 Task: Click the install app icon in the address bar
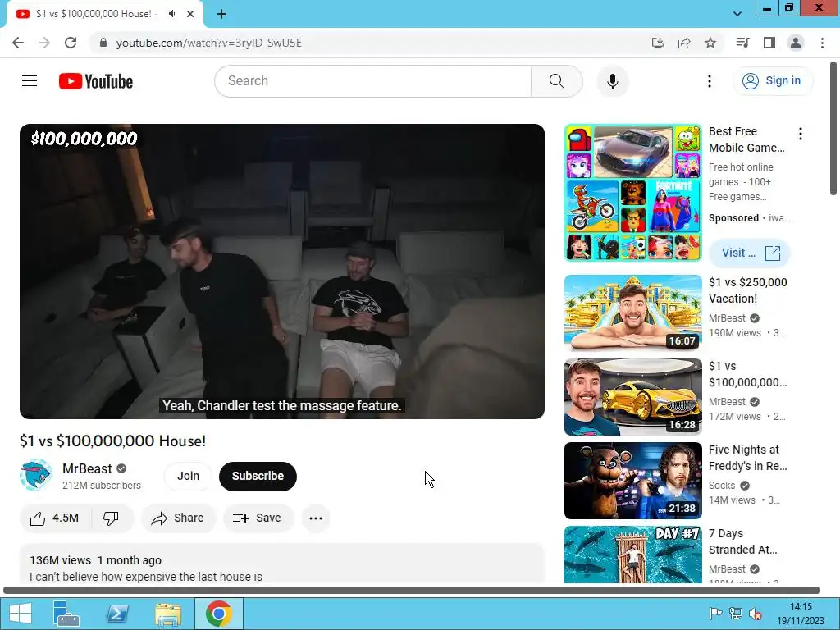658,43
